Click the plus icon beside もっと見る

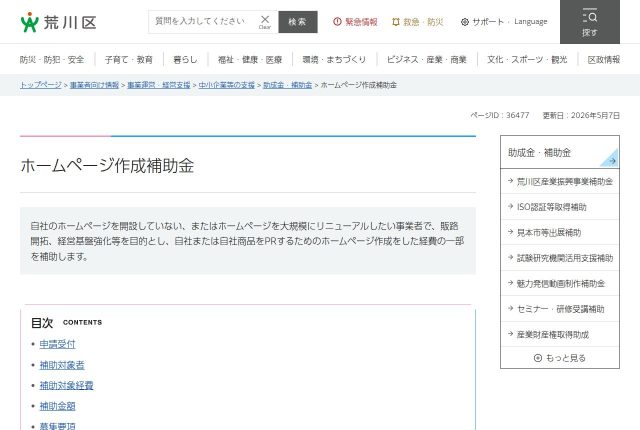coord(538,358)
